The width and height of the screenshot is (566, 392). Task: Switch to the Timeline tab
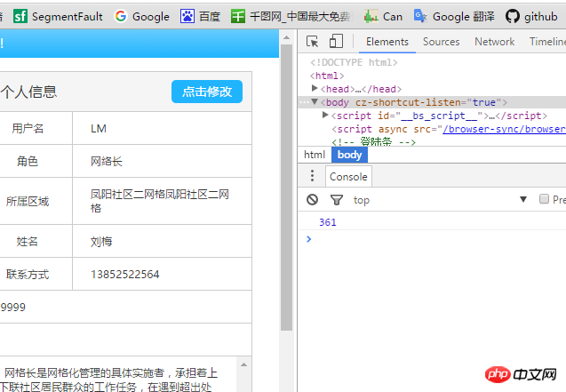[546, 42]
